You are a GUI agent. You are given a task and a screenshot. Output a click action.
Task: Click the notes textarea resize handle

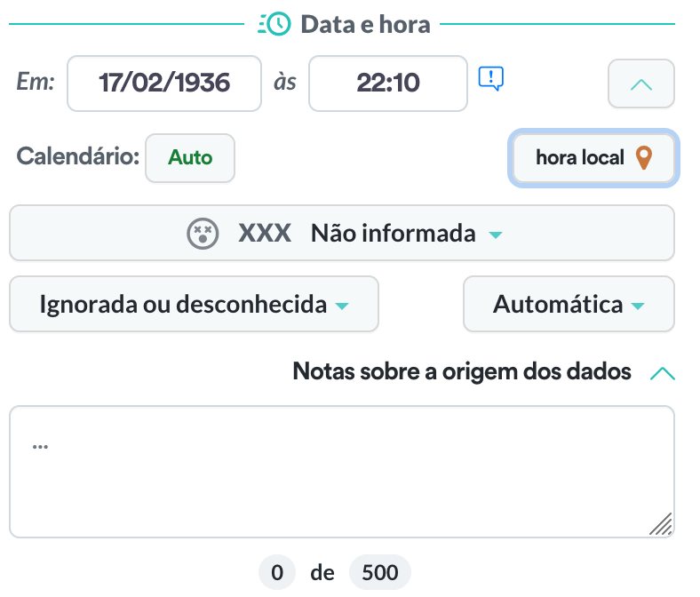(x=660, y=524)
